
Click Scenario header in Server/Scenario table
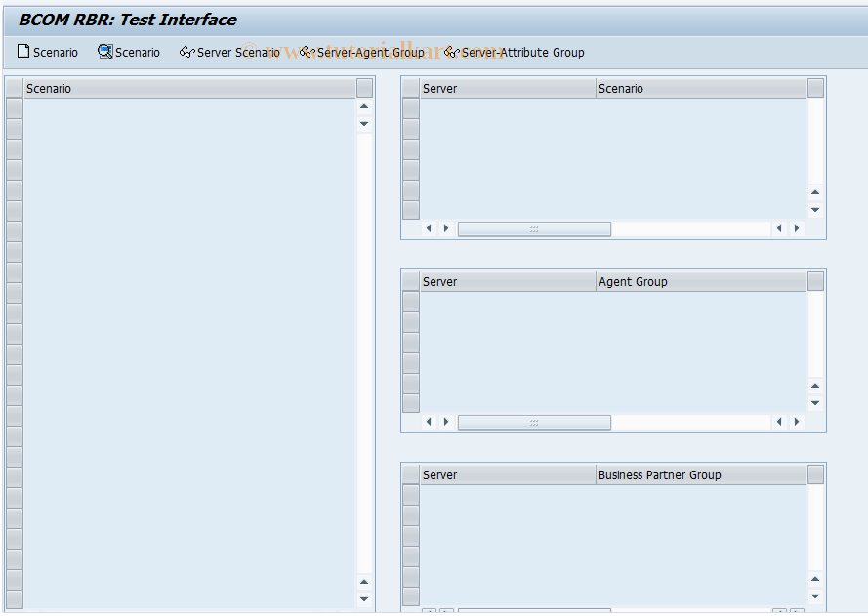701,89
